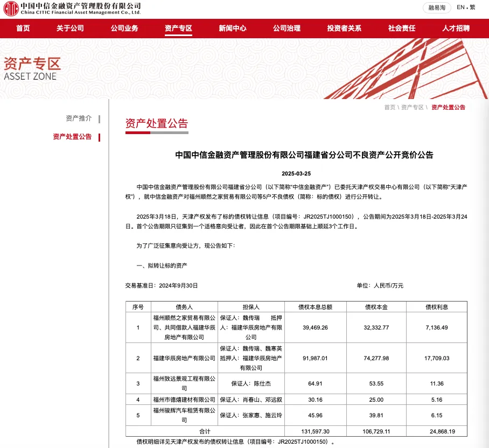
Task: Click table header 债权利息
Action: pos(437,307)
